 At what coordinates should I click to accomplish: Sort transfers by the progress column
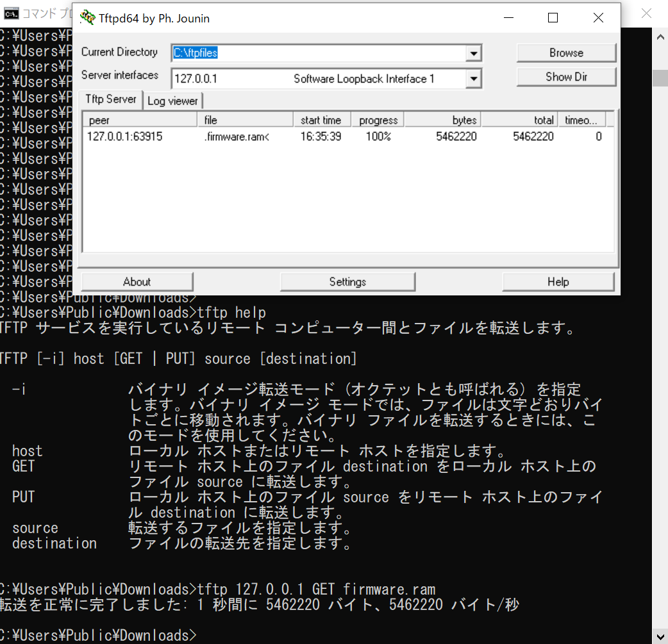click(x=377, y=119)
